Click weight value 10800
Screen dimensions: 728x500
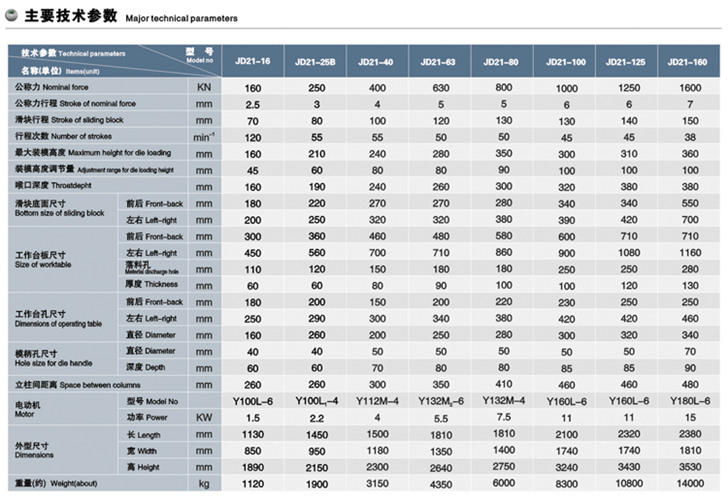pos(629,483)
